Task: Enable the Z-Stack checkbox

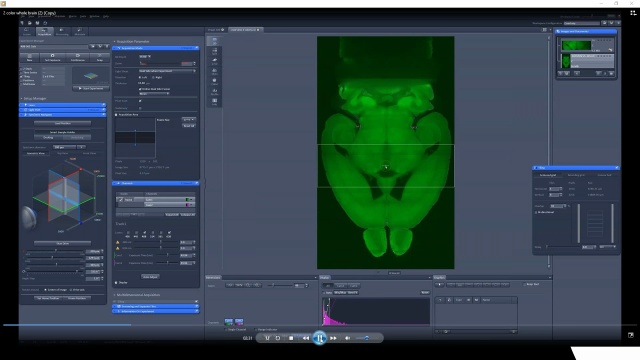Action: click(x=22, y=69)
